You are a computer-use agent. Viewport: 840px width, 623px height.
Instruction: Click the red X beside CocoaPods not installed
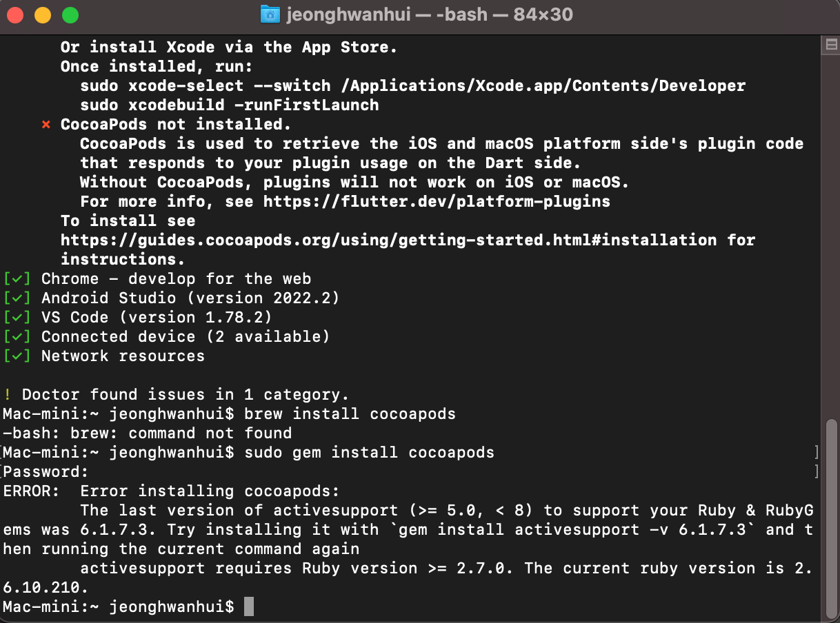coord(46,125)
